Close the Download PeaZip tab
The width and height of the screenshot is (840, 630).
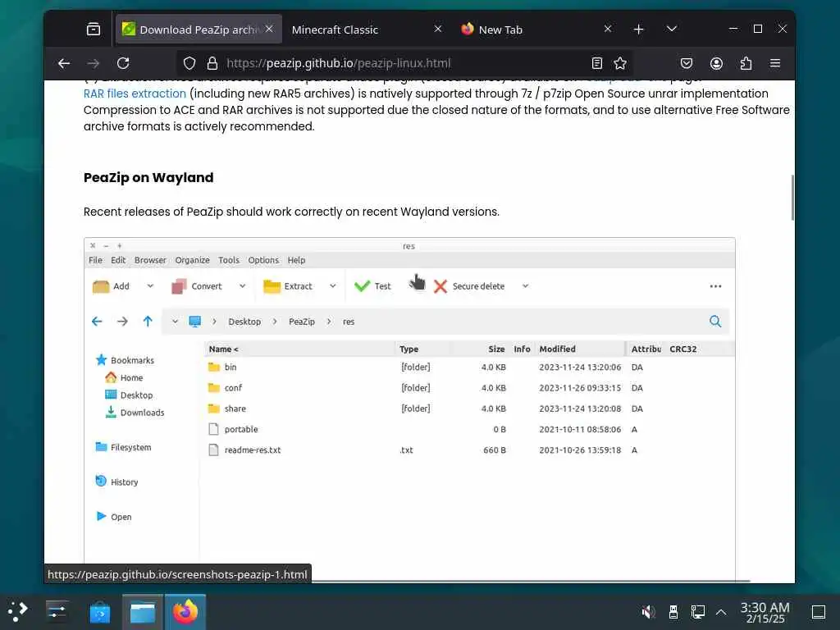point(269,29)
